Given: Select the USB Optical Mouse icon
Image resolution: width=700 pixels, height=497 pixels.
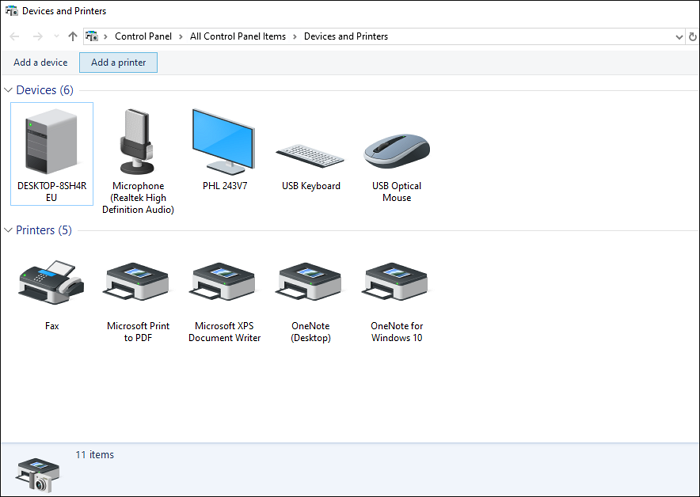Looking at the screenshot, I should click(x=396, y=150).
